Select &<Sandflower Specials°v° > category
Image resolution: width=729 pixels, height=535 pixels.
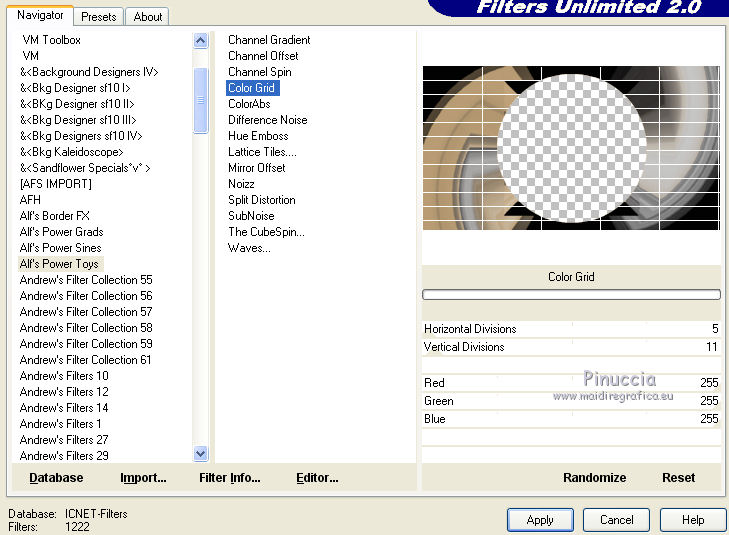(85, 168)
